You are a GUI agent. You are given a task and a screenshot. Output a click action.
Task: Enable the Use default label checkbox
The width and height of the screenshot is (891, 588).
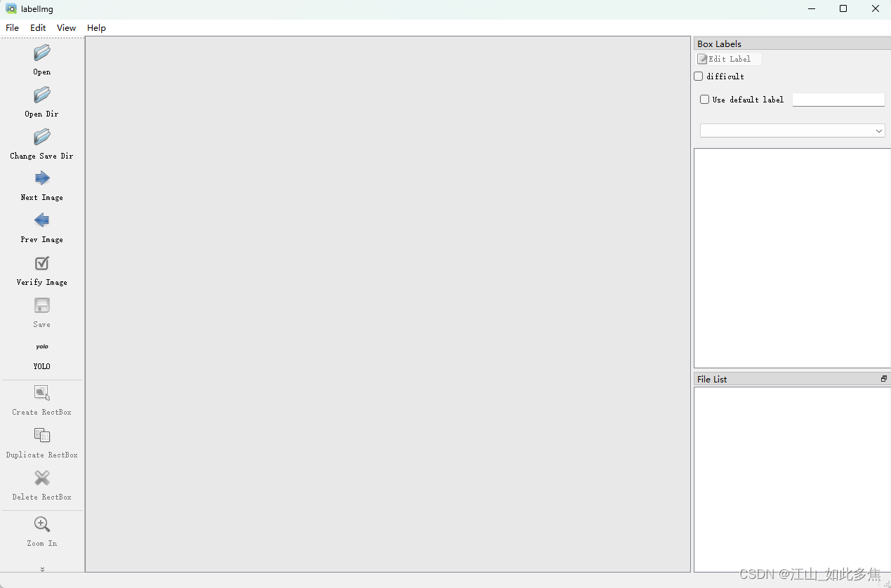click(x=705, y=100)
